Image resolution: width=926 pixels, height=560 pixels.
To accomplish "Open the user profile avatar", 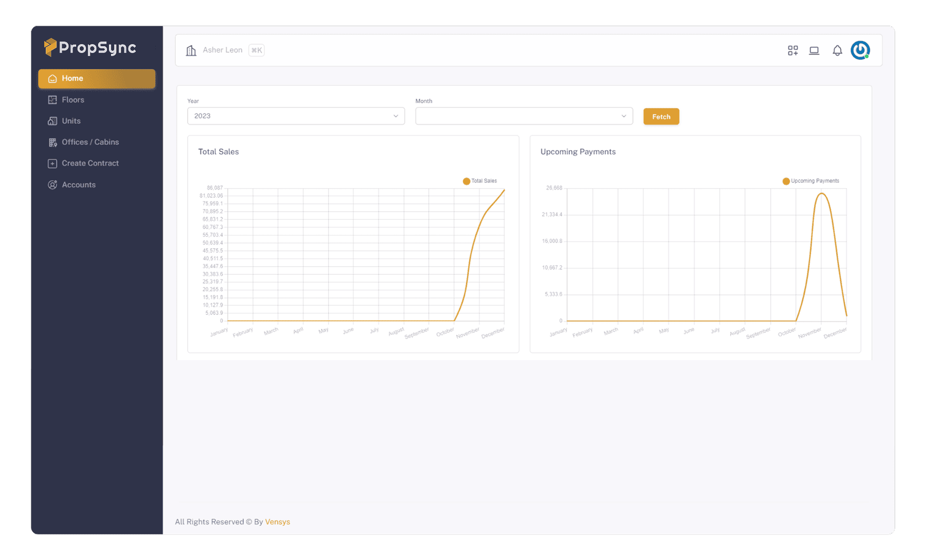I will point(860,50).
